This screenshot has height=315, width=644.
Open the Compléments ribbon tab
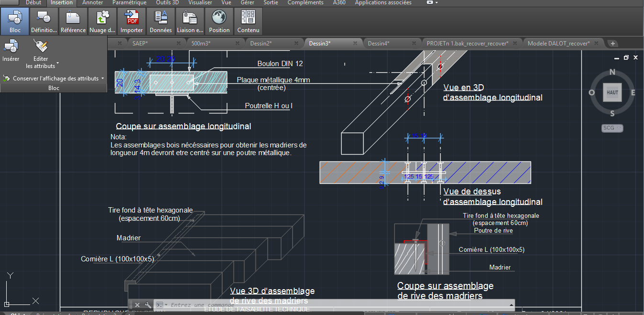[305, 3]
